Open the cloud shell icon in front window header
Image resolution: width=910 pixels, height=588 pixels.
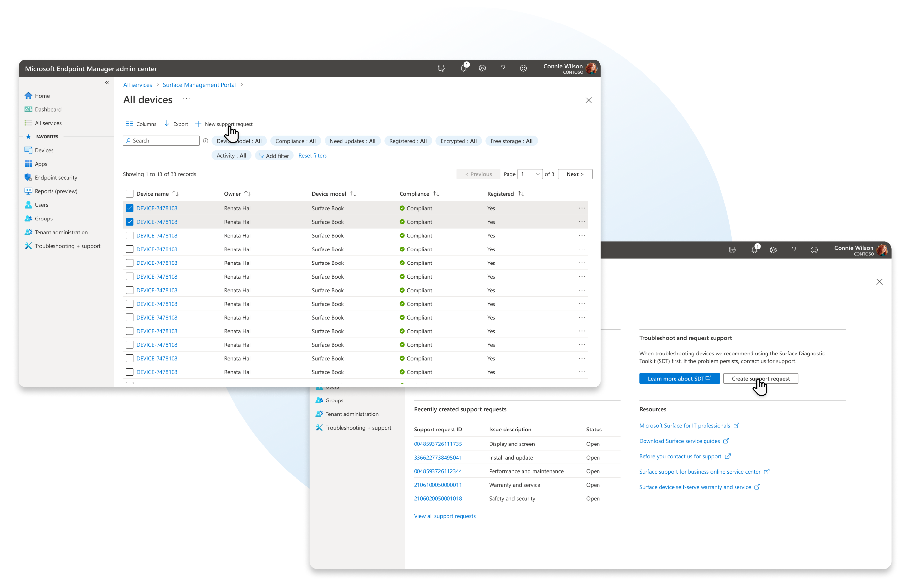pos(441,68)
